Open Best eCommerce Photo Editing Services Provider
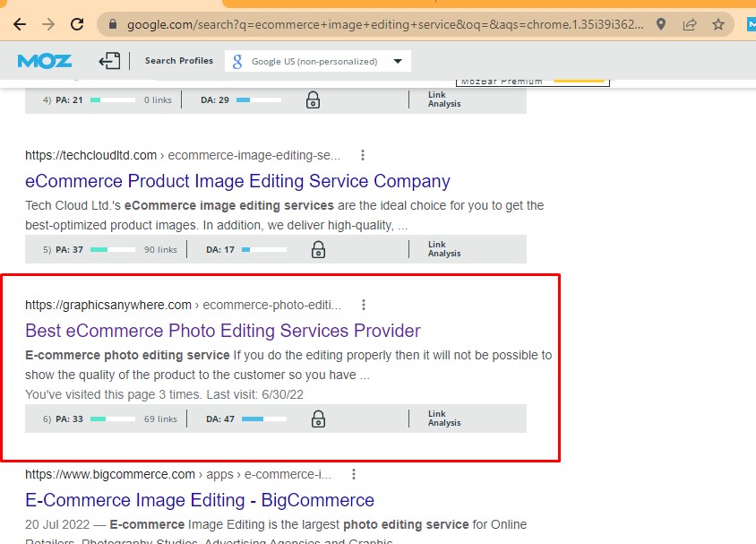The width and height of the screenshot is (756, 544). 223,331
